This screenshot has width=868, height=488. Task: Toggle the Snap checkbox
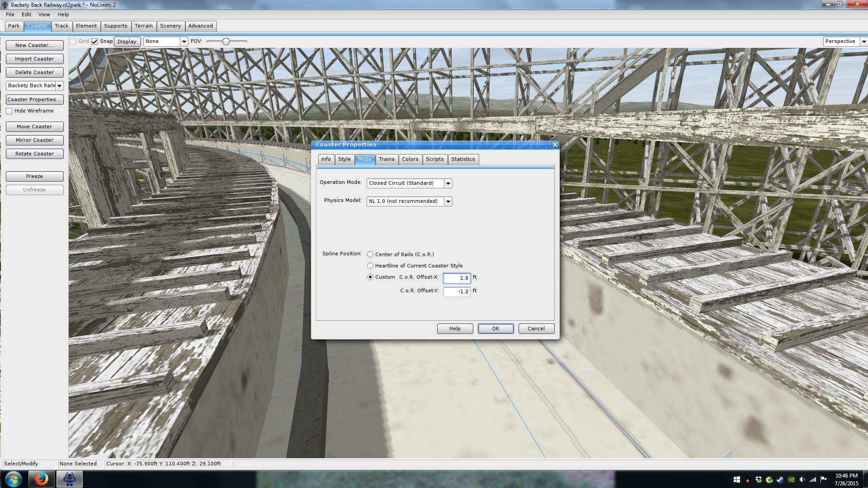pyautogui.click(x=94, y=42)
